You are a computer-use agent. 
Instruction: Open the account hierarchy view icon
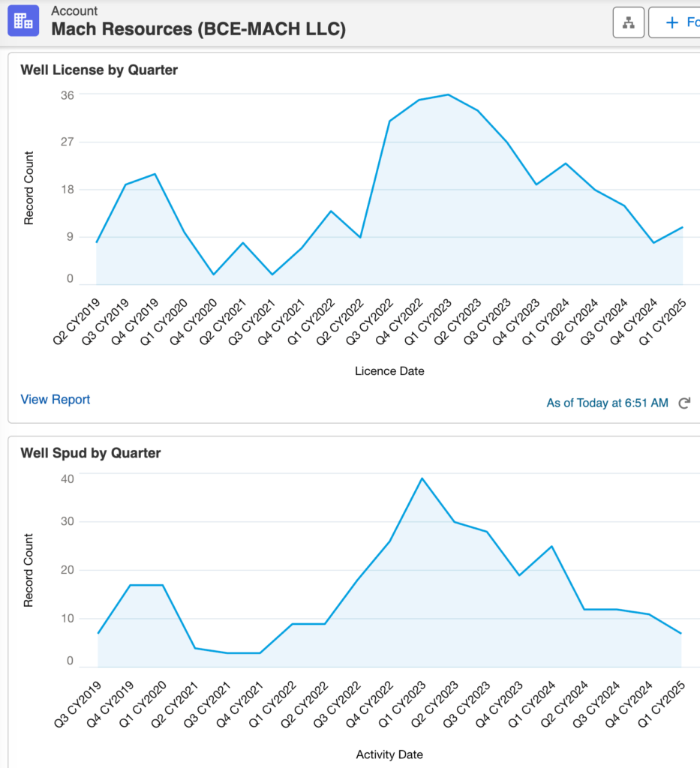pyautogui.click(x=628, y=22)
